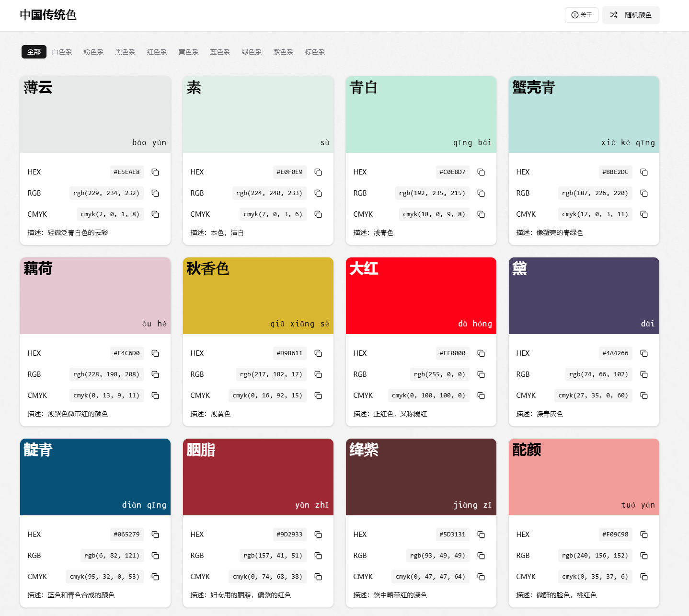This screenshot has width=689, height=616.
Task: Click the 随机颜色 shuffle button
Action: click(631, 15)
